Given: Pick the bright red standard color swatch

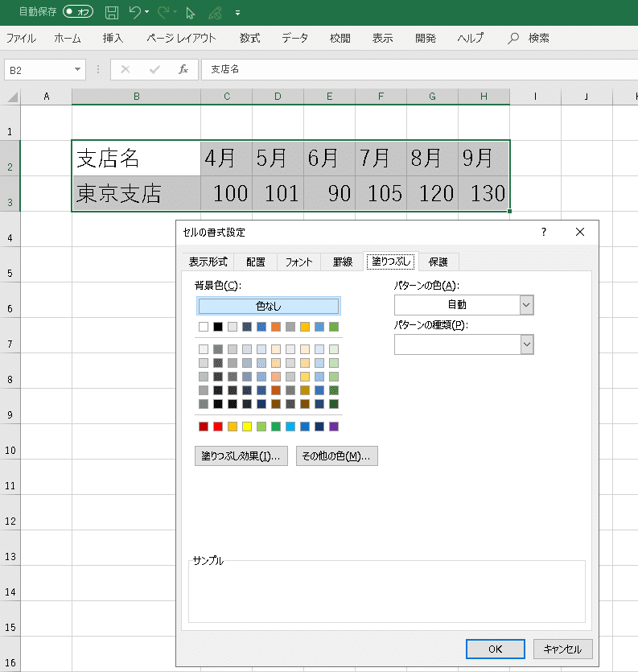Looking at the screenshot, I should pos(218,427).
